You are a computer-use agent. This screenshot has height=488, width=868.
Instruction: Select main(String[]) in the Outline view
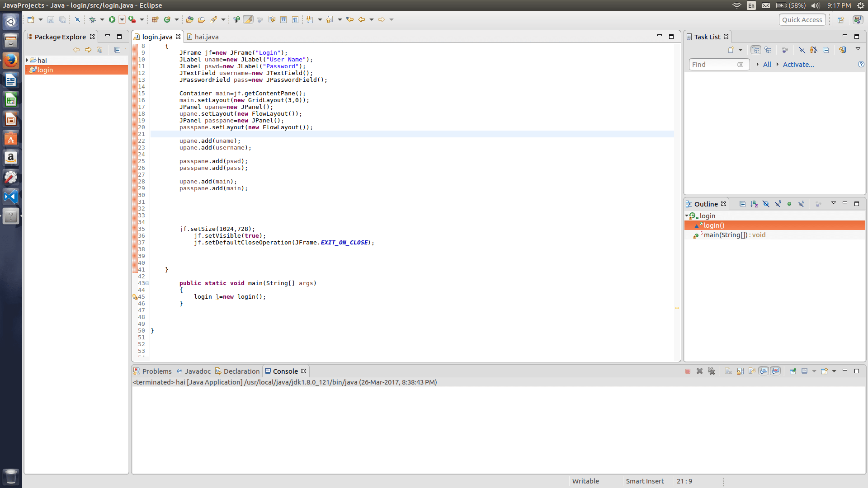(x=729, y=235)
